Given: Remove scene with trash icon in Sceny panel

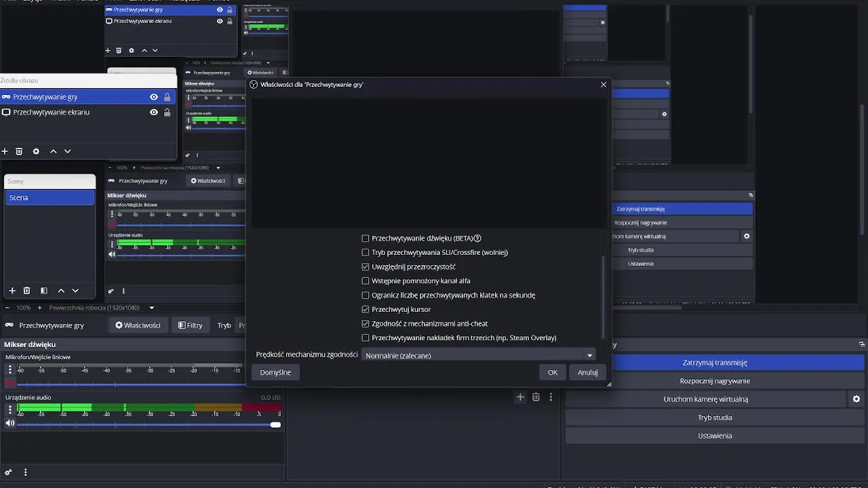Looking at the screenshot, I should click(26, 290).
